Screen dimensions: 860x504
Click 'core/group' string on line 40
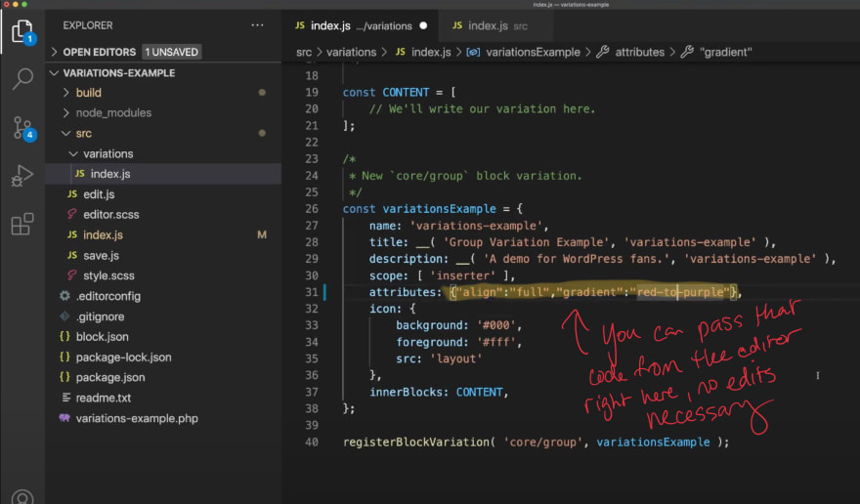542,442
